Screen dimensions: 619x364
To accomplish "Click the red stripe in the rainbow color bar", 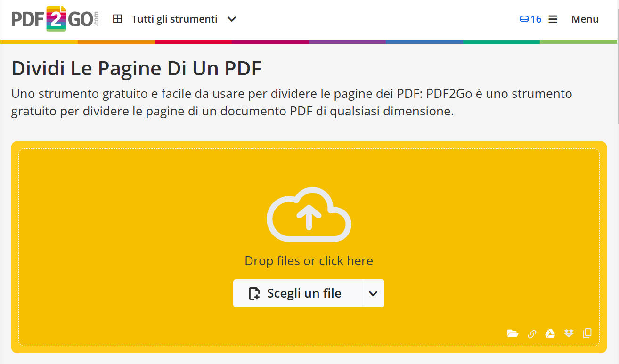I will tap(193, 41).
